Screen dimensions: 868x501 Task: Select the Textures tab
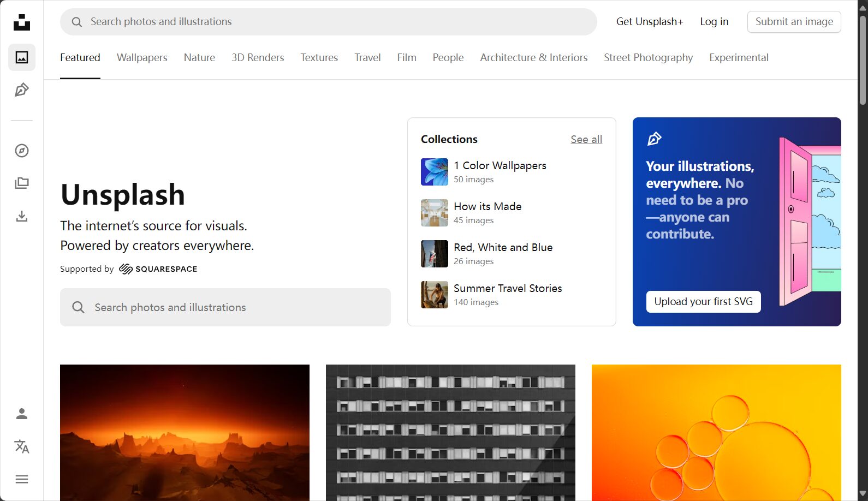coord(319,57)
